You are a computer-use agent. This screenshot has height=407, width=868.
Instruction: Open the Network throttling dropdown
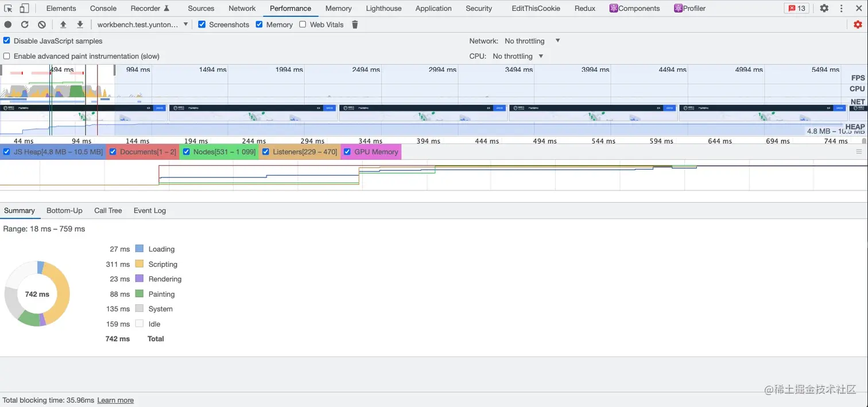coord(532,41)
